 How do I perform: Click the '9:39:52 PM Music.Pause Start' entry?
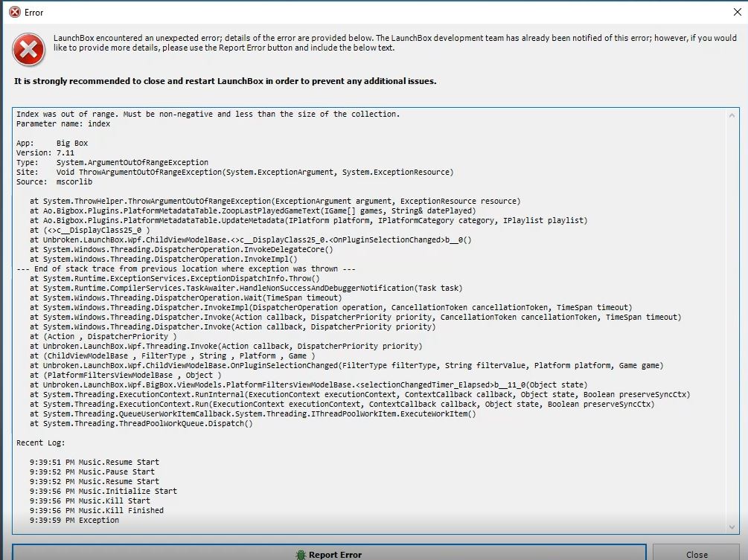click(x=92, y=472)
